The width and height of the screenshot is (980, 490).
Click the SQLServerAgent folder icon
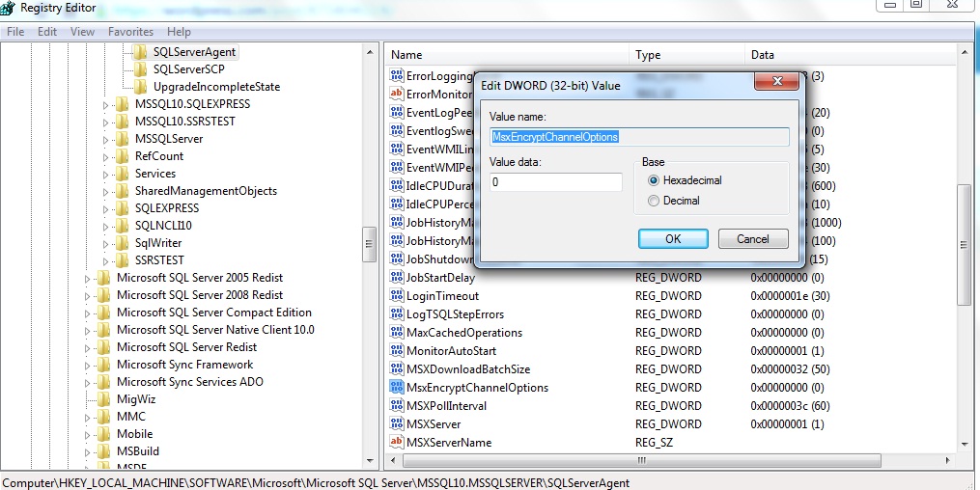pyautogui.click(x=140, y=52)
